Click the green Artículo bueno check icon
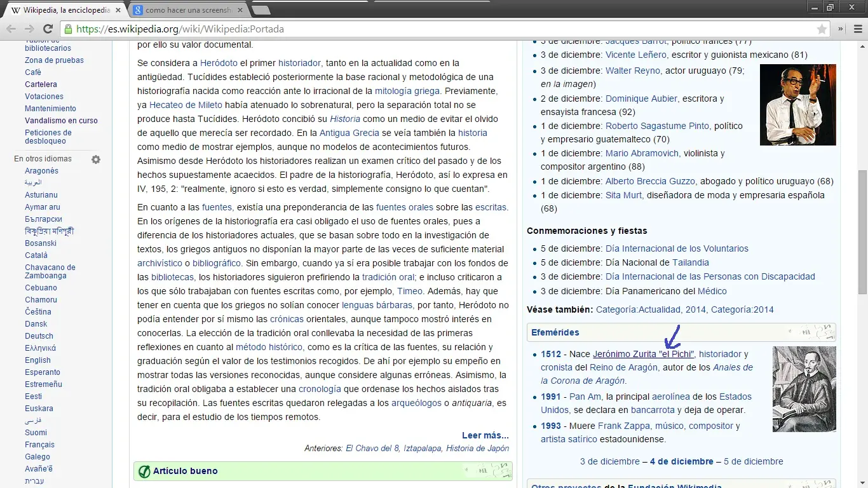The image size is (868, 488). (x=144, y=471)
